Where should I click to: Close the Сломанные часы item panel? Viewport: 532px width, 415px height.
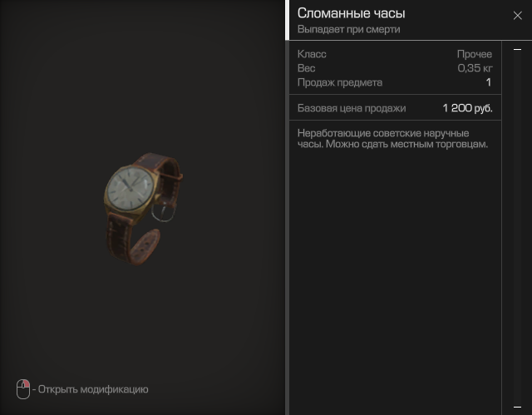click(517, 16)
